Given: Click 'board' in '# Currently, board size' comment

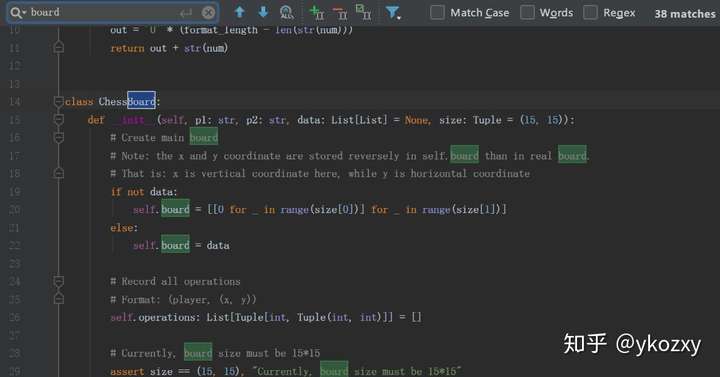Looking at the screenshot, I should (x=198, y=353).
